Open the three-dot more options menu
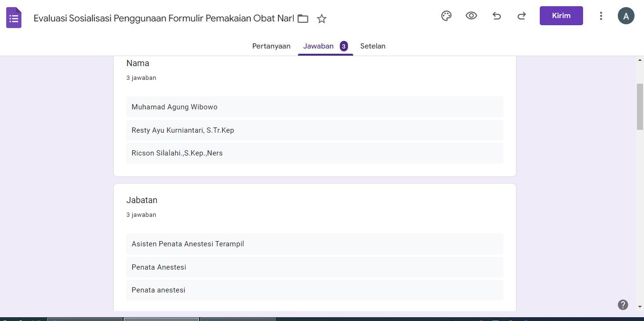Image resolution: width=644 pixels, height=321 pixels. [x=601, y=16]
